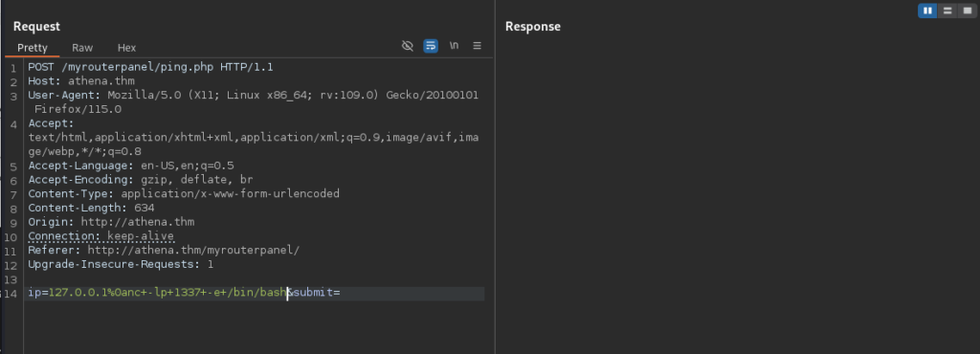
Task: Open the Request panel hamburger options menu
Action: pyautogui.click(x=477, y=46)
